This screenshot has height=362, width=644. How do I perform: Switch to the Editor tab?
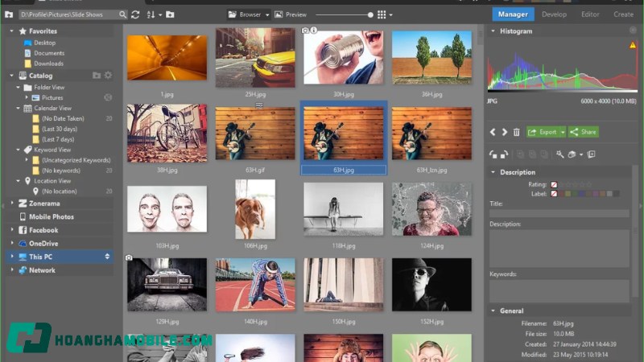pos(590,14)
